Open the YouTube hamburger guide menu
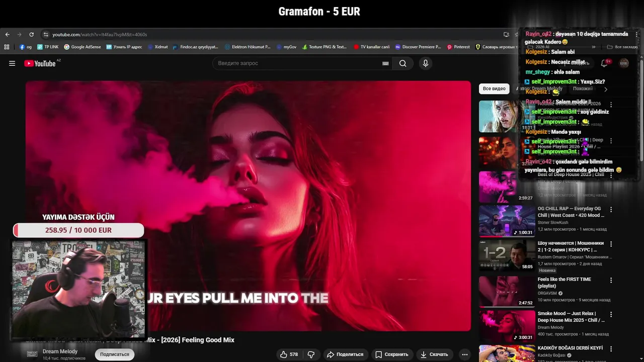The image size is (644, 362). (x=12, y=63)
